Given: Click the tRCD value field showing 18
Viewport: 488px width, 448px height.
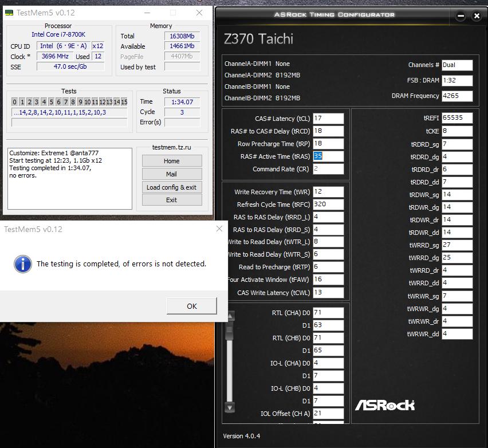Looking at the screenshot, I should pos(328,131).
